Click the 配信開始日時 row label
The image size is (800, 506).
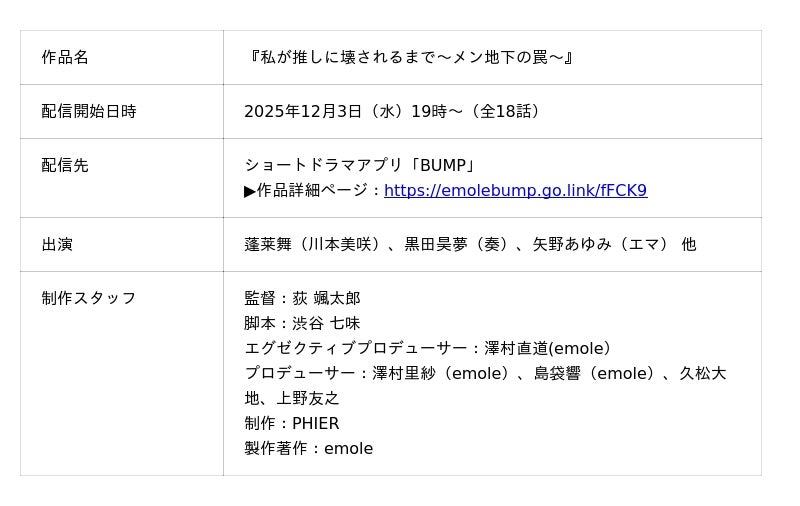[89, 111]
